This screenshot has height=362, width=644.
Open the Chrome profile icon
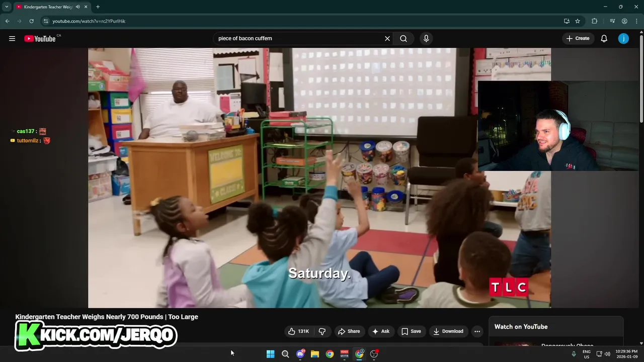624,21
